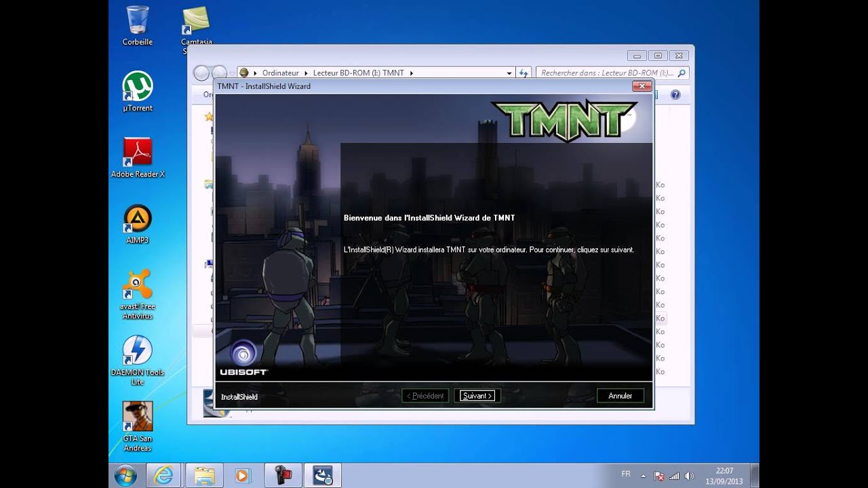Click the Annuler button in installer
The height and width of the screenshot is (488, 868).
pos(620,396)
